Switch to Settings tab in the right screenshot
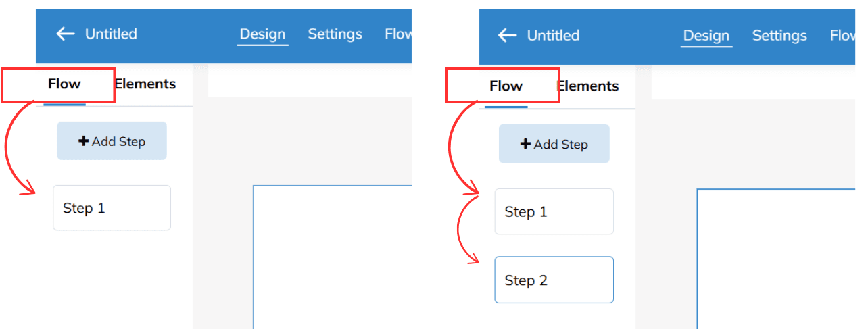 point(779,35)
